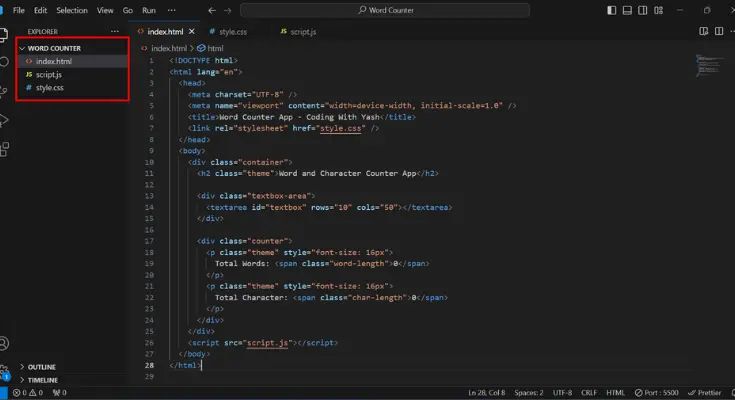Open the errors and warnings status indicator
Image resolution: width=735 pixels, height=400 pixels.
(x=28, y=393)
